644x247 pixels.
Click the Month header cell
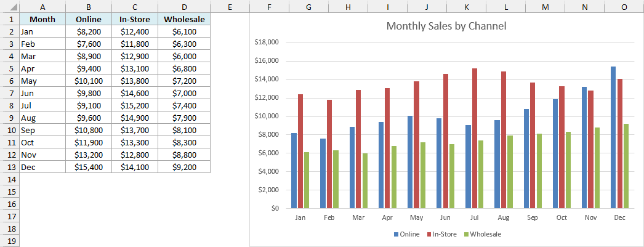pyautogui.click(x=42, y=19)
